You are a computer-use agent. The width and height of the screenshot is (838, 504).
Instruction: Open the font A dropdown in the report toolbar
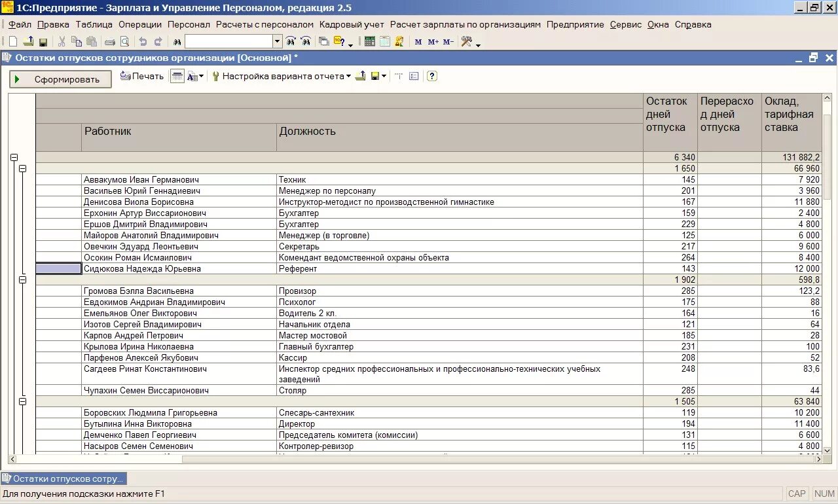[x=195, y=76]
